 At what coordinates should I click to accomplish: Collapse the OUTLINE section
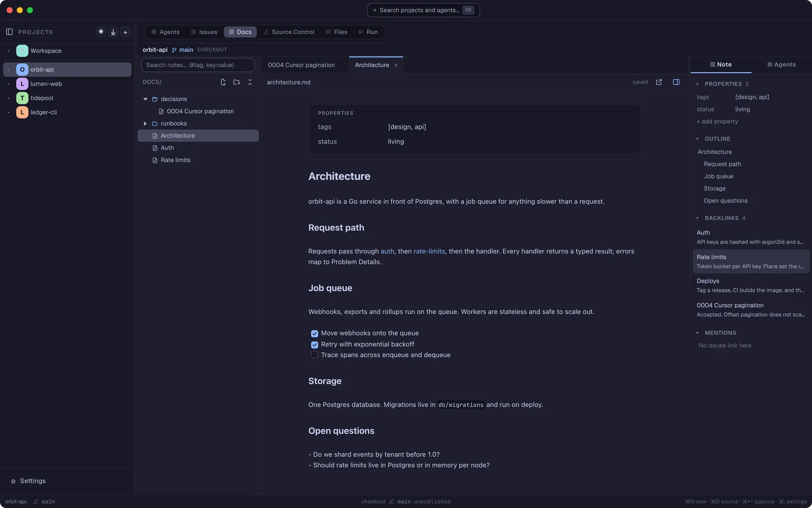pos(697,139)
